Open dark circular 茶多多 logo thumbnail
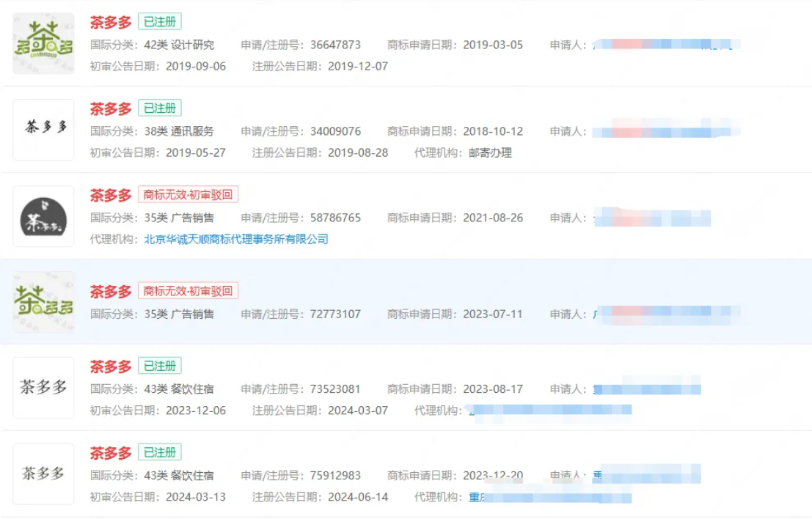The width and height of the screenshot is (812, 519). (43, 216)
